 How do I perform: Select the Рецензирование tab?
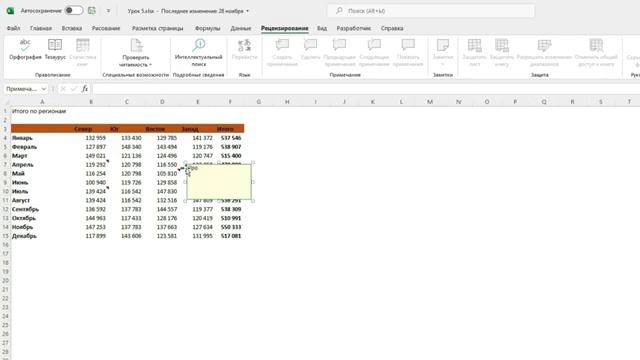(x=284, y=28)
